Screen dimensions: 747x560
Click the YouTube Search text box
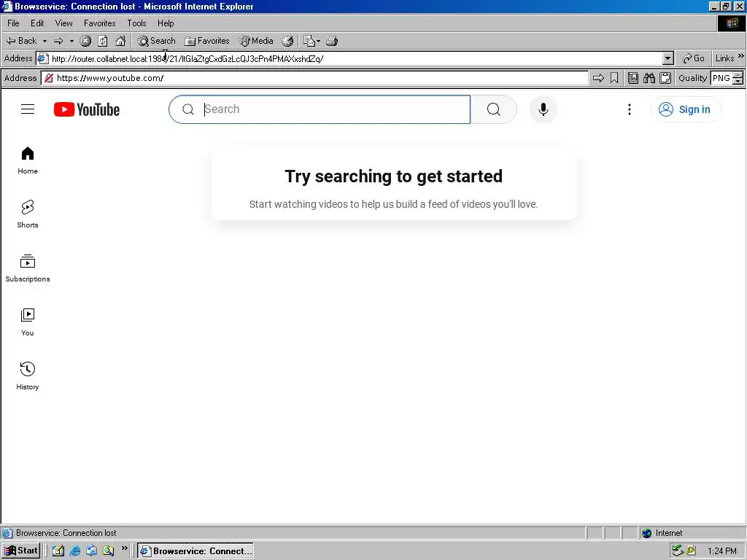click(320, 109)
